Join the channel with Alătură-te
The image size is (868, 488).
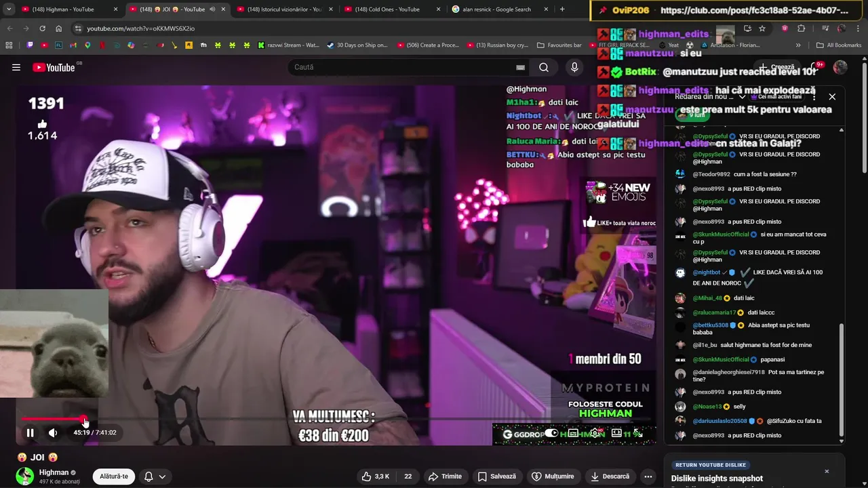click(x=114, y=476)
